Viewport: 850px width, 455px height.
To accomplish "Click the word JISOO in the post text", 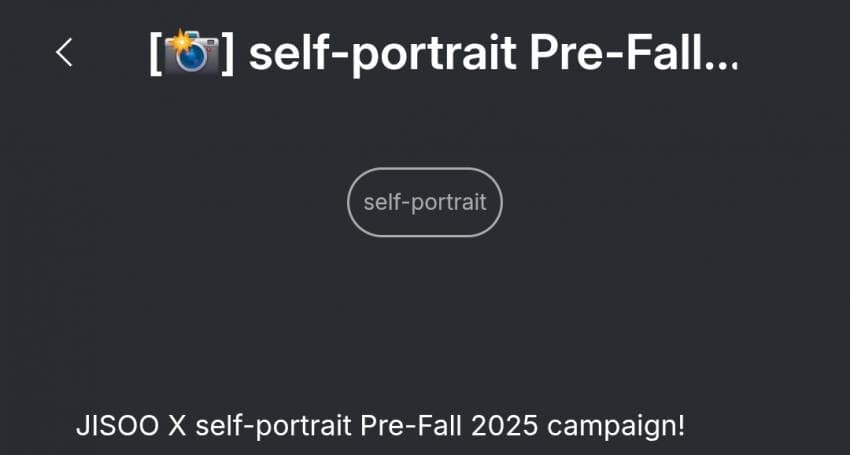I will pyautogui.click(x=118, y=427).
